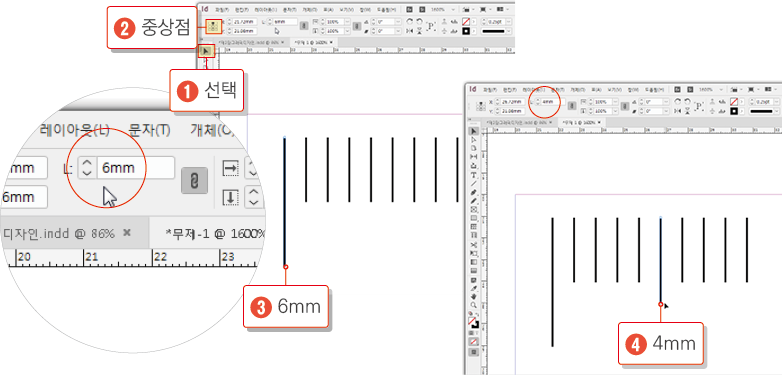Select the Selection tool in right window toolbox
This screenshot has height=375, width=782.
click(474, 131)
